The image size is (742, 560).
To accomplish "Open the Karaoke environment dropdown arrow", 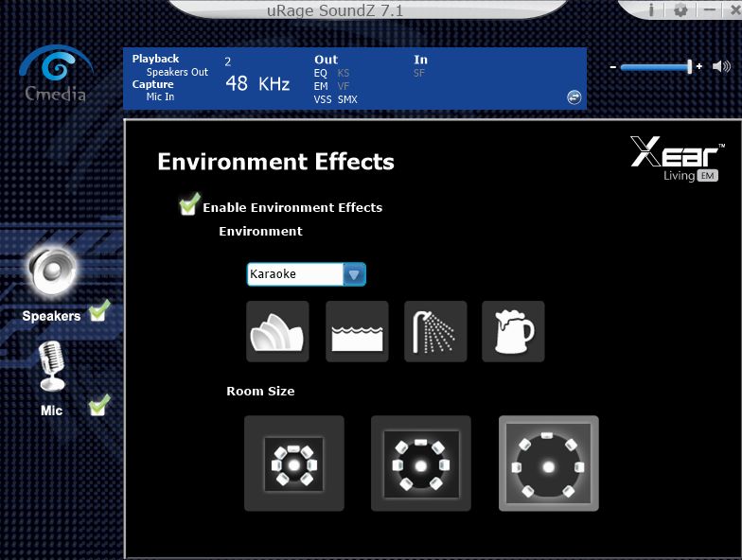I will click(x=354, y=274).
